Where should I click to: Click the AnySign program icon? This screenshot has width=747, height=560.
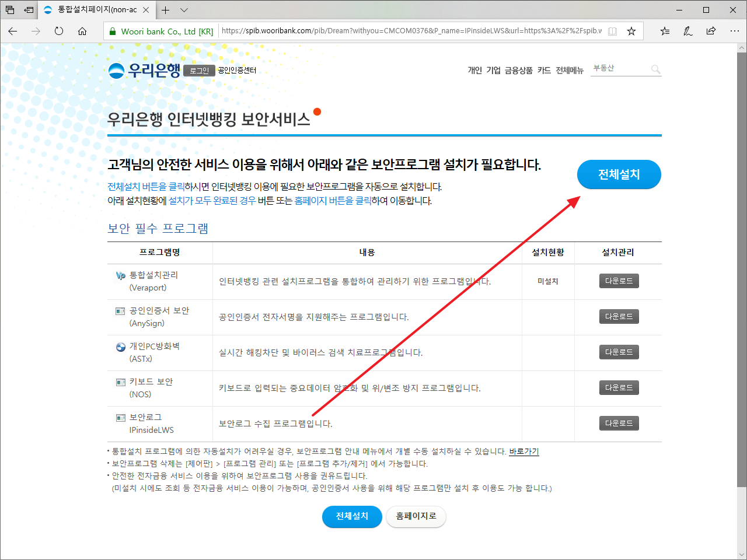pos(121,311)
